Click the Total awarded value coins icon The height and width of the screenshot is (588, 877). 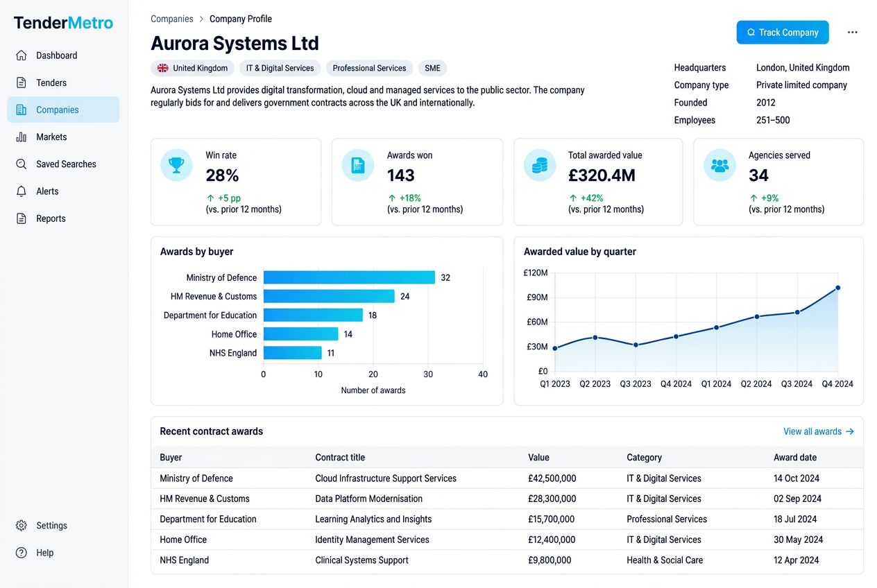[539, 166]
